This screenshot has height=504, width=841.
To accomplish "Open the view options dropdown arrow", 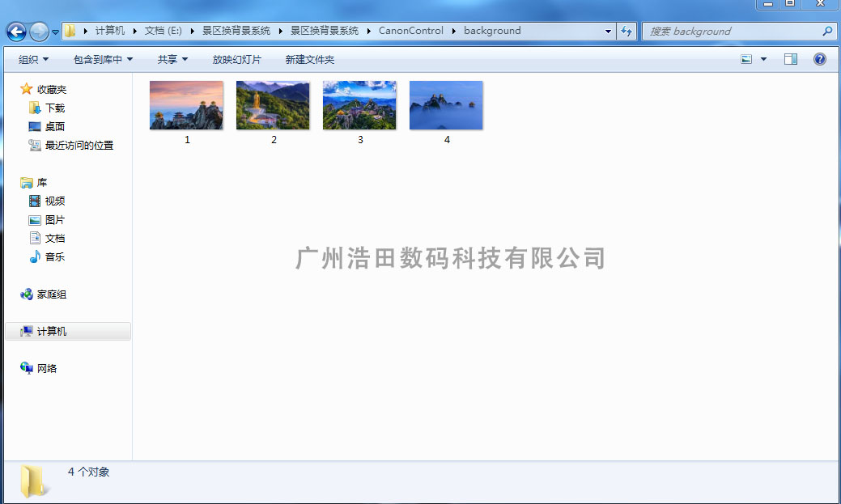I will tap(763, 59).
